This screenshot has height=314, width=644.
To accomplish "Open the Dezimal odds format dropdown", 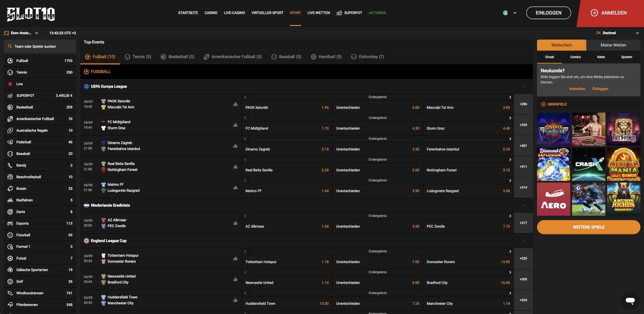I will 617,33.
